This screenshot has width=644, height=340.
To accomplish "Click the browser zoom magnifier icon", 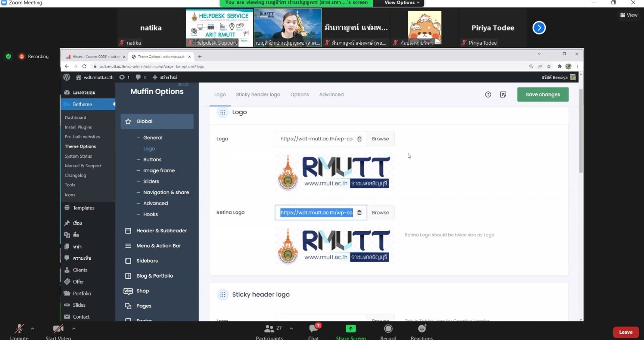I will point(531,66).
